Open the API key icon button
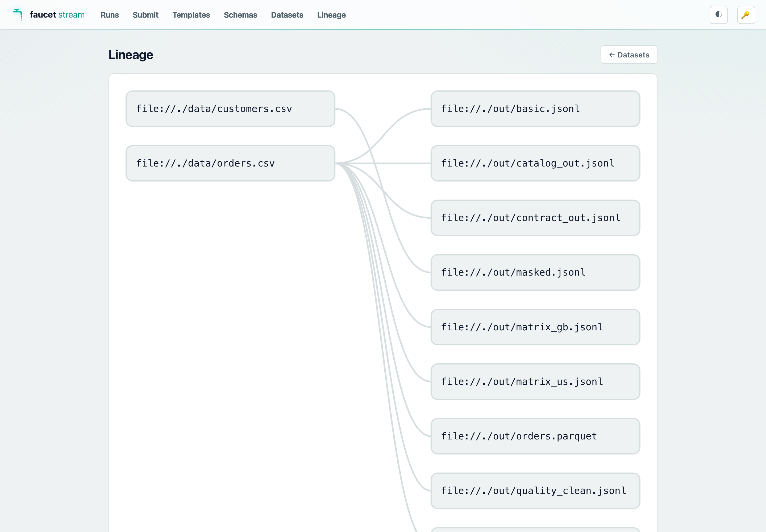Viewport: 766px width, 532px height. pyautogui.click(x=746, y=15)
